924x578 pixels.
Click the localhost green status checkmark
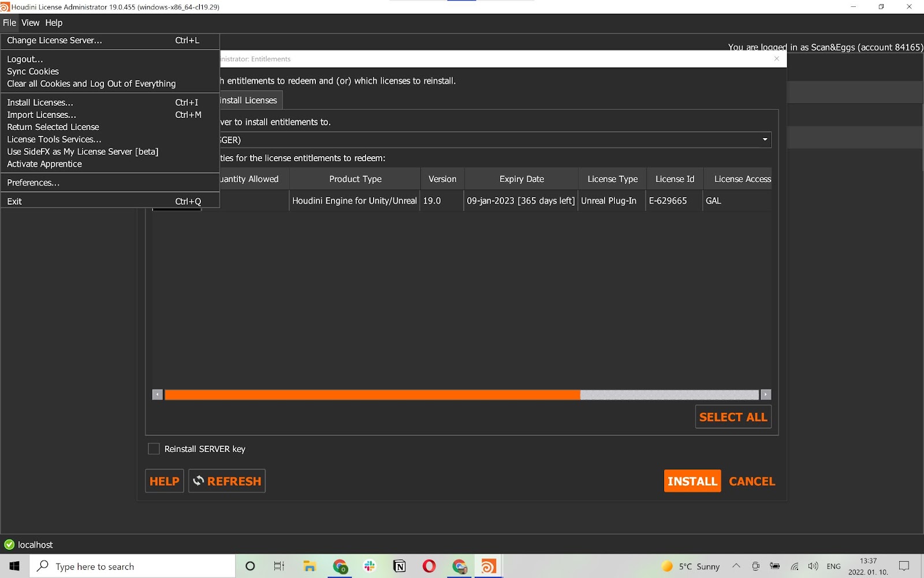(9, 544)
